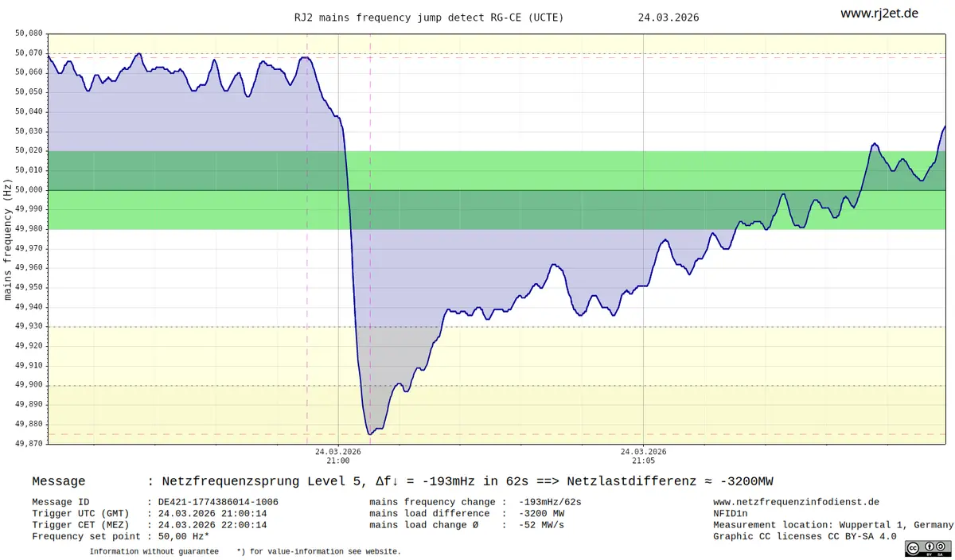The width and height of the screenshot is (955, 560).
Task: Click the mains load difference -3200 MW value
Action: 541,514
